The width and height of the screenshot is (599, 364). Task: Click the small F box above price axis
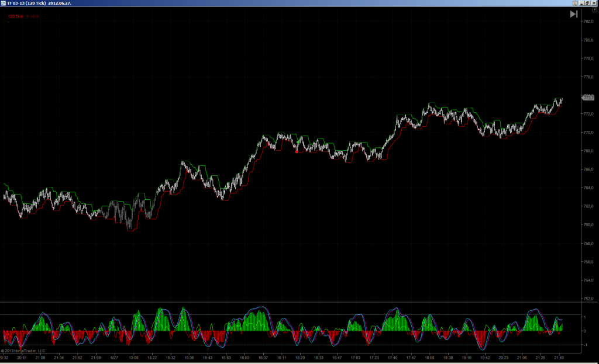pyautogui.click(x=595, y=9)
